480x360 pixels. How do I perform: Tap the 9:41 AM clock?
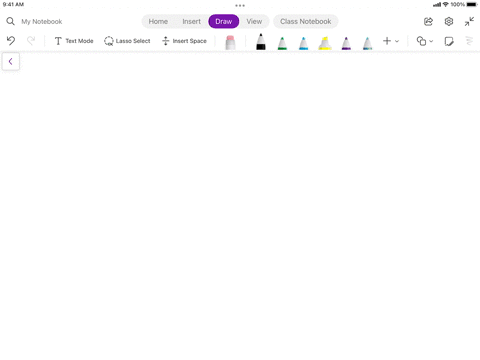tap(13, 4)
